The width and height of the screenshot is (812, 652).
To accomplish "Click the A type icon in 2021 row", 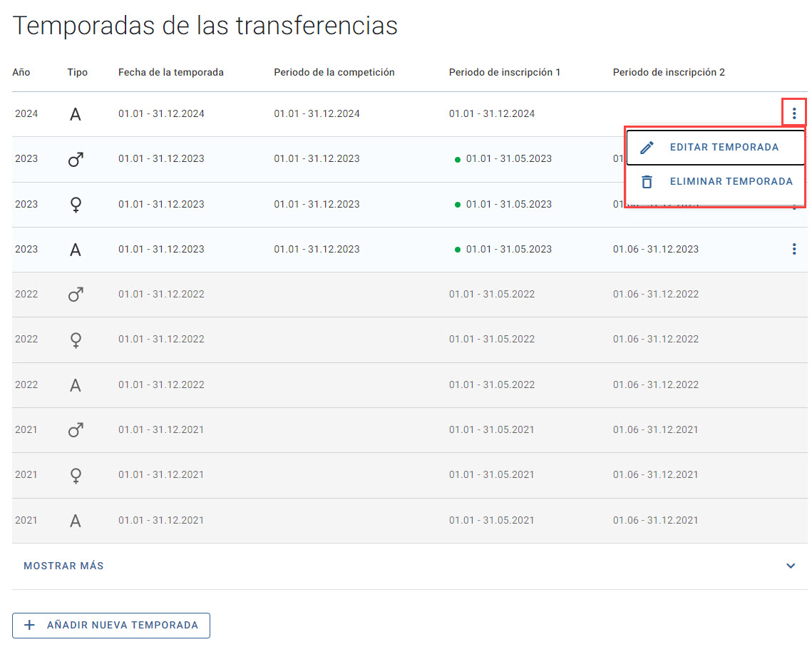I will 75,521.
